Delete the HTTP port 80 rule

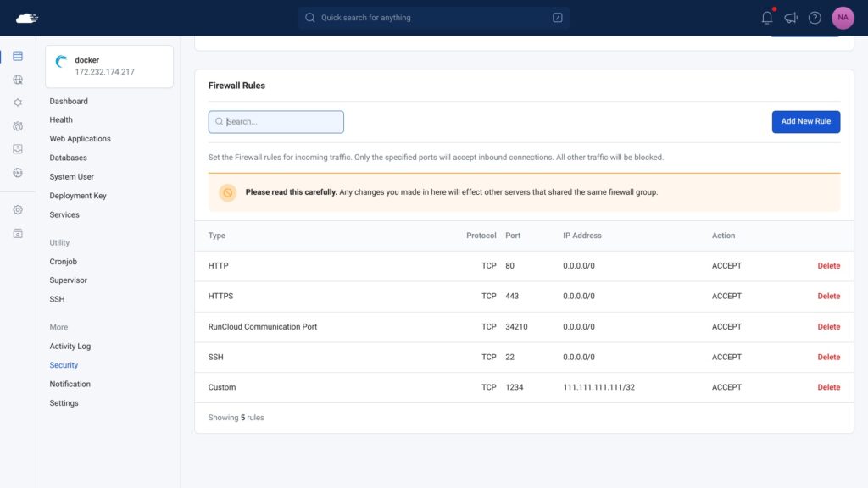tap(828, 266)
